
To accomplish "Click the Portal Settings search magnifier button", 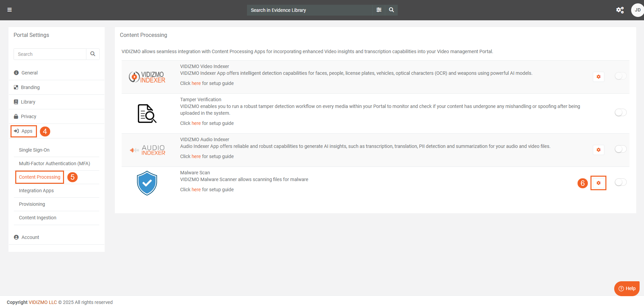I will (x=93, y=54).
